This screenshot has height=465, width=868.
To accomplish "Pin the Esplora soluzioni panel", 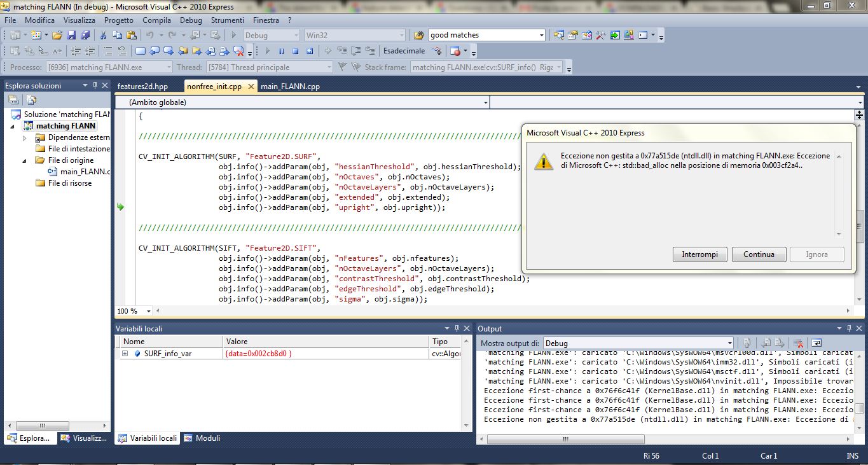I will tap(95, 85).
